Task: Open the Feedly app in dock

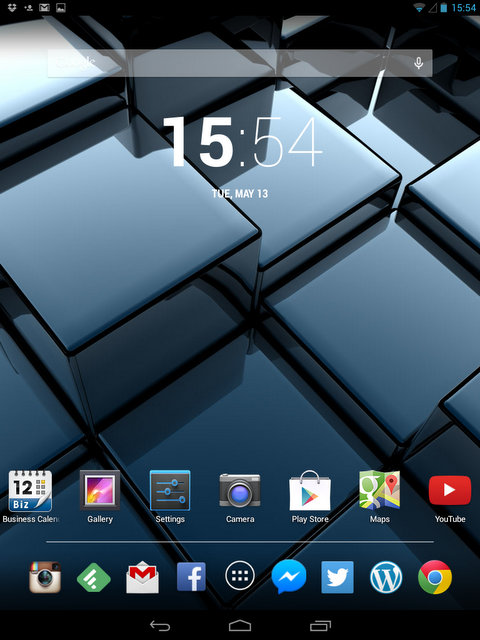Action: coord(93,577)
